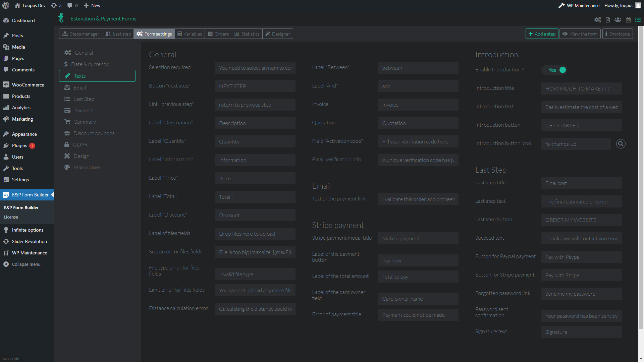Click the global settings gears icon
The image size is (644, 362).
tap(597, 20)
